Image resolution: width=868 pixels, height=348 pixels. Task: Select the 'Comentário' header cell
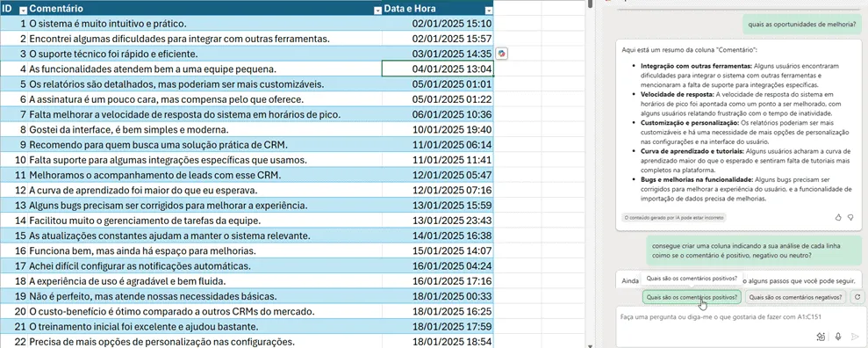click(204, 8)
